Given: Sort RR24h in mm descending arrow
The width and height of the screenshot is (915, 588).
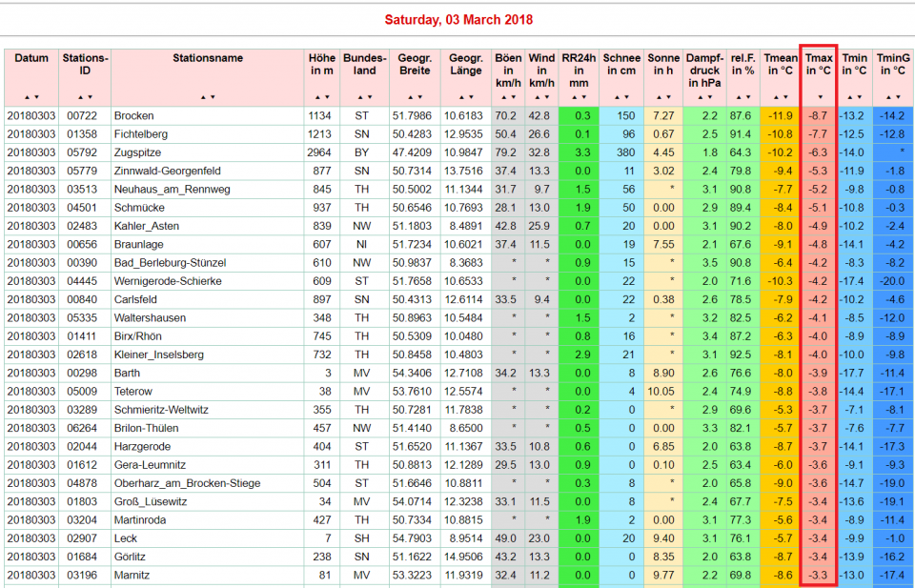Looking at the screenshot, I should [583, 97].
